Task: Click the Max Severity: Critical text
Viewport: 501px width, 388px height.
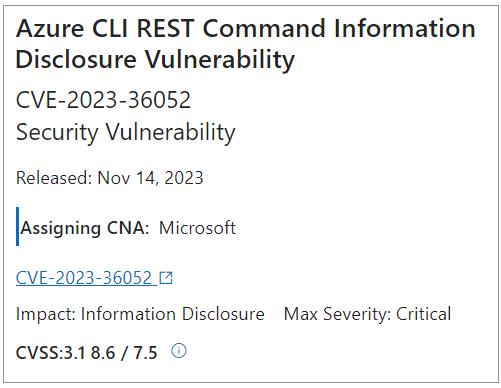Action: coord(367,314)
